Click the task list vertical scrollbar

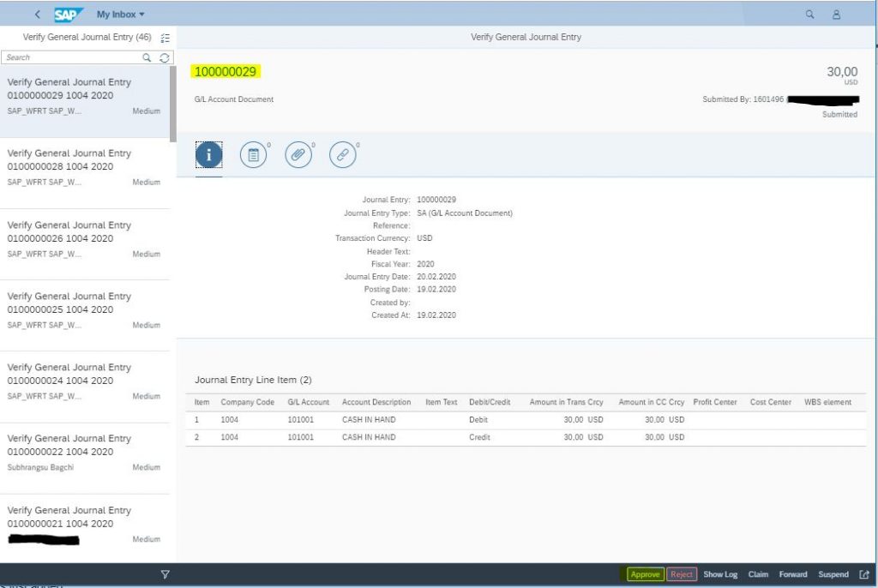(173, 105)
